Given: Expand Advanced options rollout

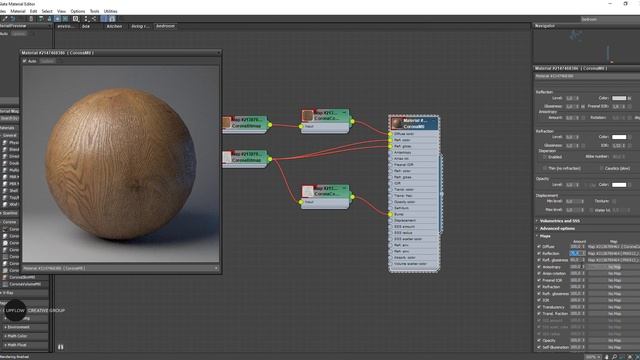Looking at the screenshot, I should (557, 229).
